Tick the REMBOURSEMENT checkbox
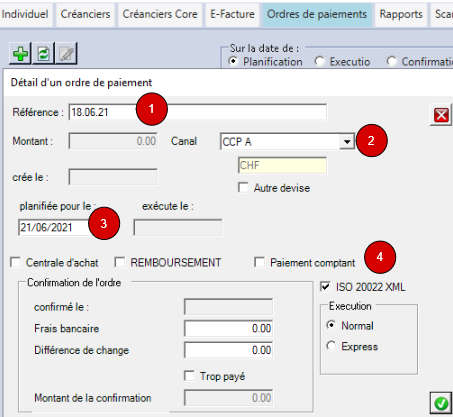 (120, 262)
